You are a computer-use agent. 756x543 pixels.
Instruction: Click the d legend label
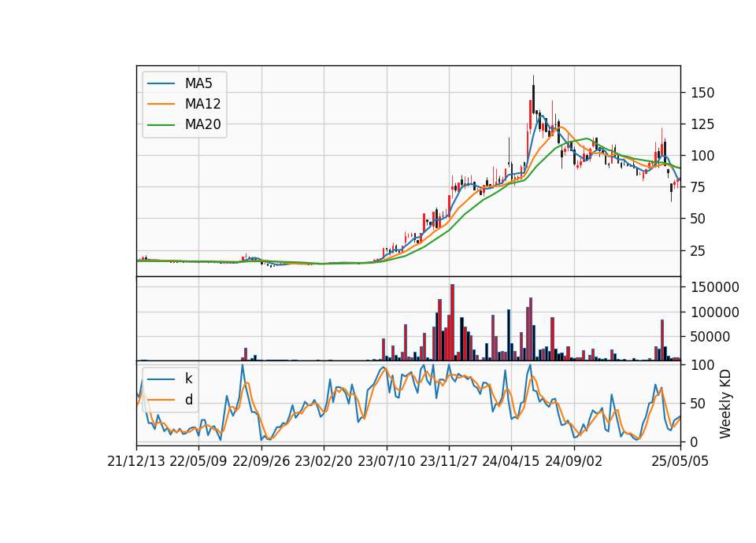coord(188,400)
